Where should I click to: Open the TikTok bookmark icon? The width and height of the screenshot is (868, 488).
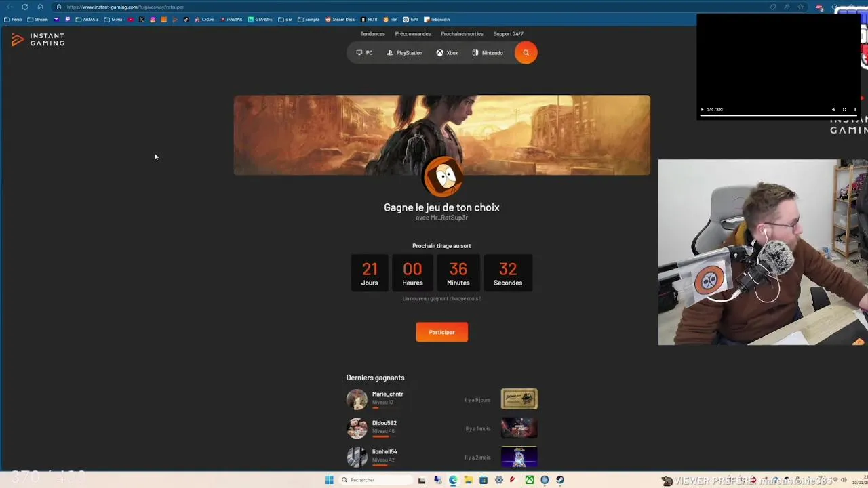(x=186, y=20)
